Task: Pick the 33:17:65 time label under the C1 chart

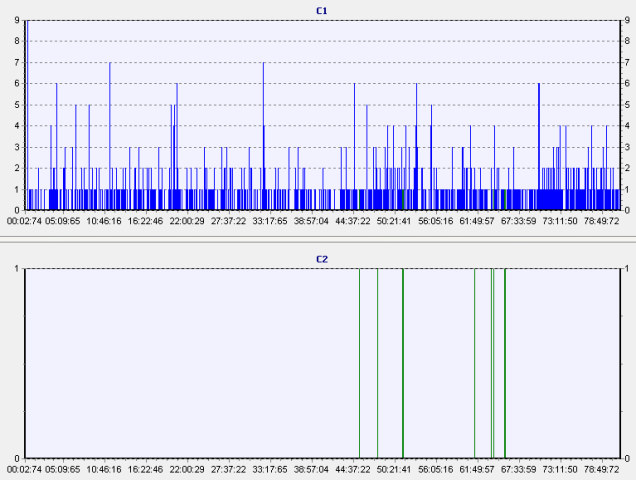Action: coord(270,221)
